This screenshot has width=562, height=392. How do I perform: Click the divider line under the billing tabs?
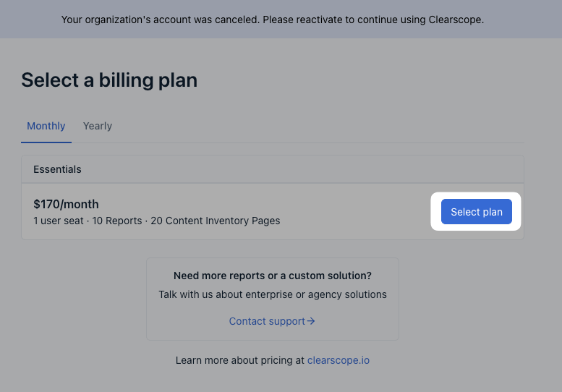pyautogui.click(x=289, y=142)
